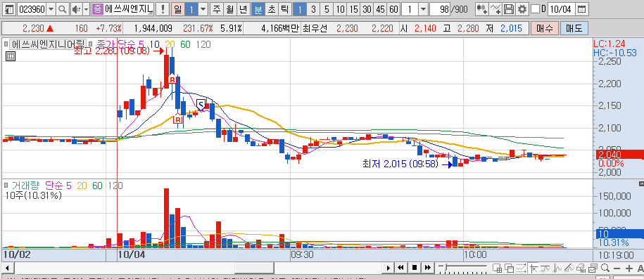Select the 10-minute interval tab
The image size is (644, 279).
[x=340, y=8]
